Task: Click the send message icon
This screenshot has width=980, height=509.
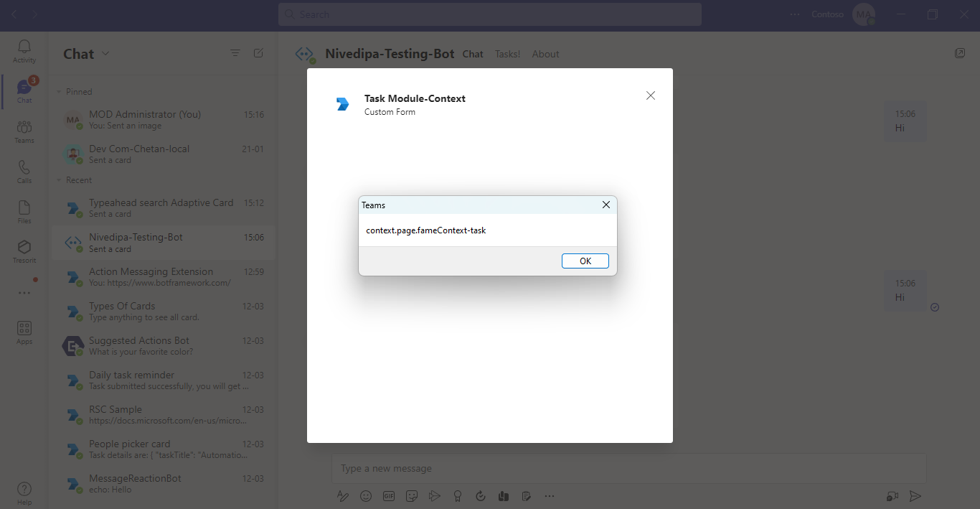Action: 915,495
